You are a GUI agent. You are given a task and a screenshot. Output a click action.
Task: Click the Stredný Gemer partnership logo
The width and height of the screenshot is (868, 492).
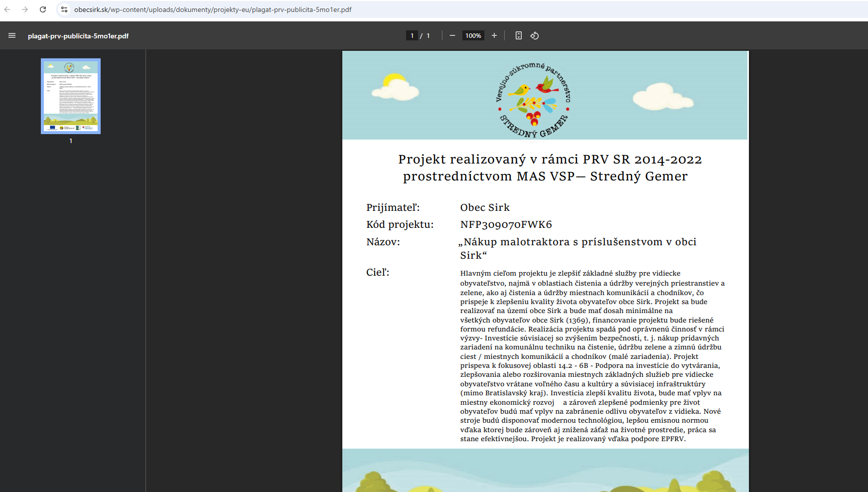tap(533, 100)
